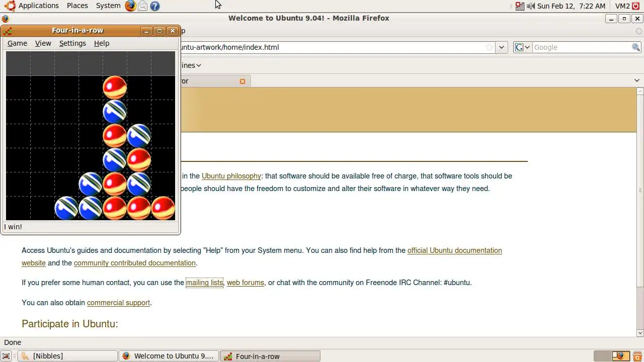Click the Google search input field

582,47
